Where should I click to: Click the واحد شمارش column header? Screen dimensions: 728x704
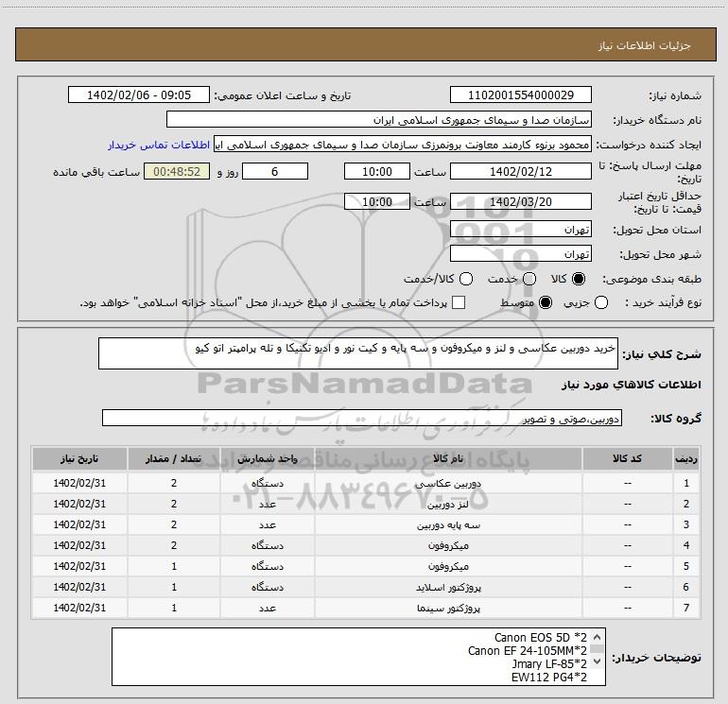[x=268, y=458]
